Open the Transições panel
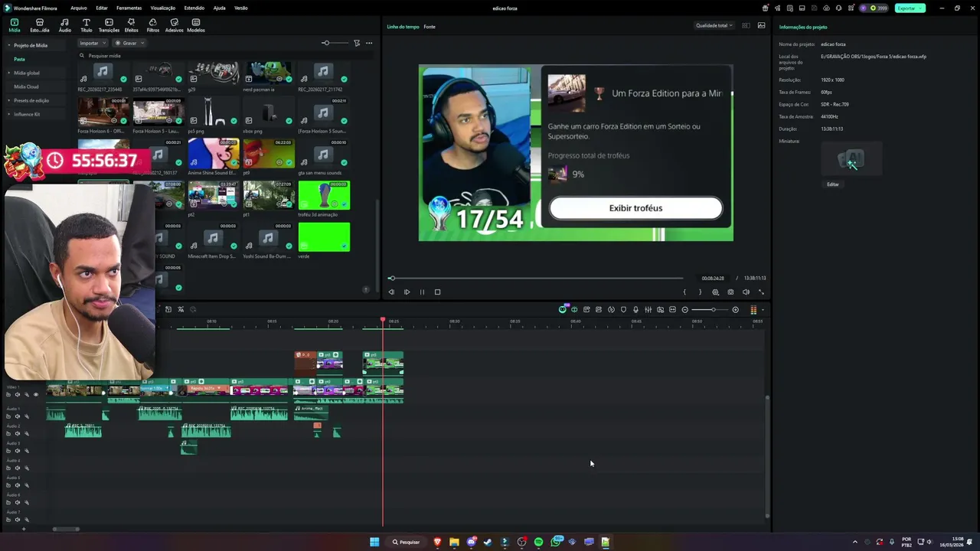Screen dimensions: 980x551 pos(109,25)
